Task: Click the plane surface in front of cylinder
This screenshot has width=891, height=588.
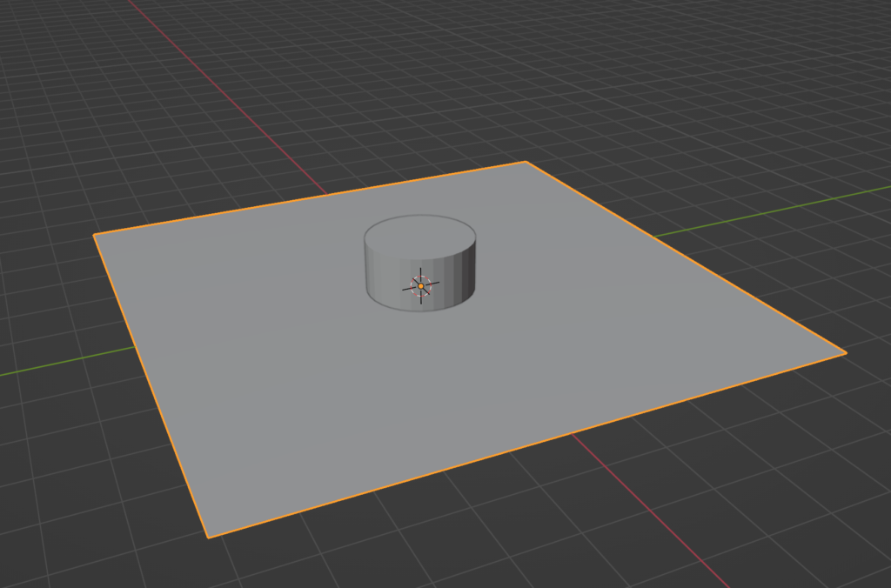Action: (x=418, y=391)
